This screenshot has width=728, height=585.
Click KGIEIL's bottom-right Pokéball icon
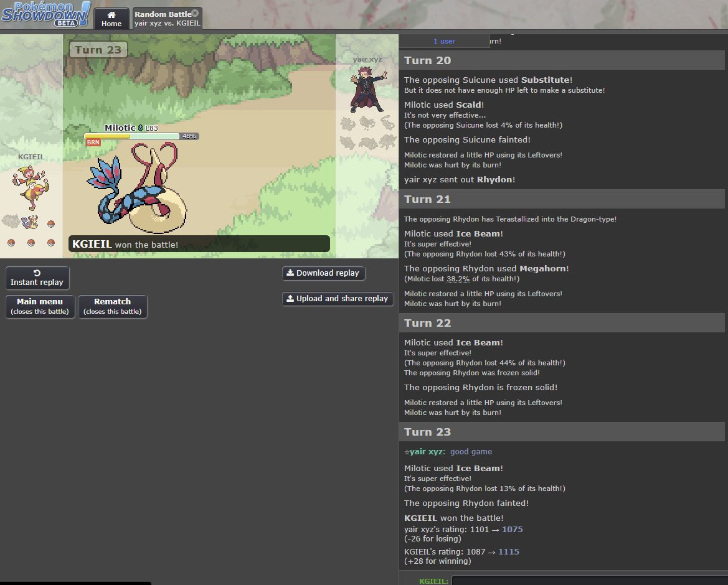click(51, 243)
